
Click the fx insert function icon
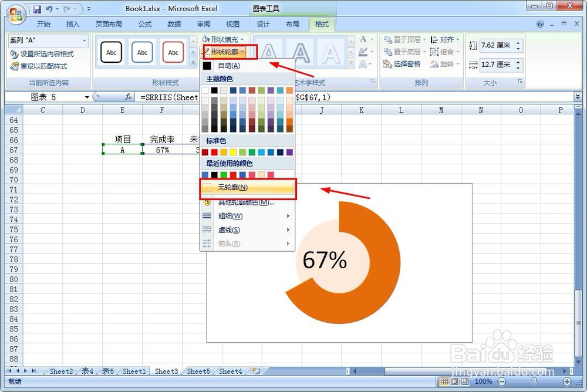tap(128, 97)
